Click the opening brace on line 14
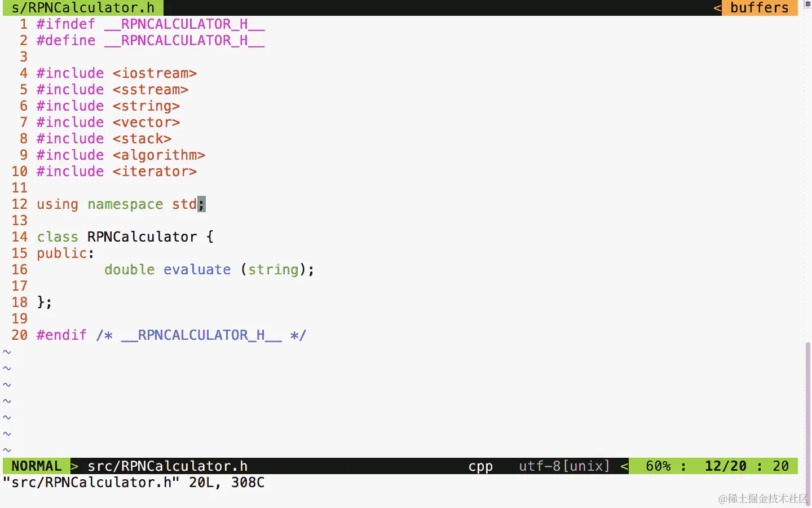The width and height of the screenshot is (812, 508). (210, 237)
